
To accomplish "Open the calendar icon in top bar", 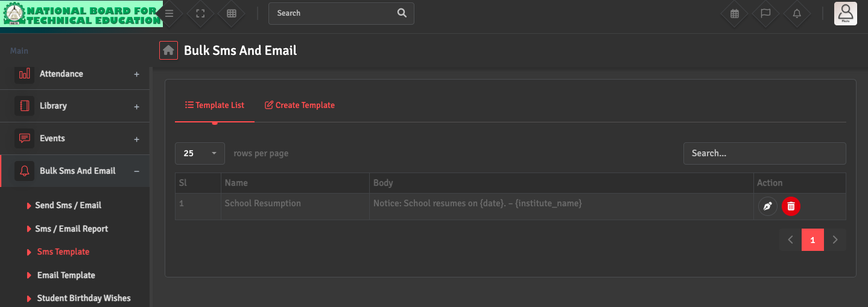I will [734, 13].
